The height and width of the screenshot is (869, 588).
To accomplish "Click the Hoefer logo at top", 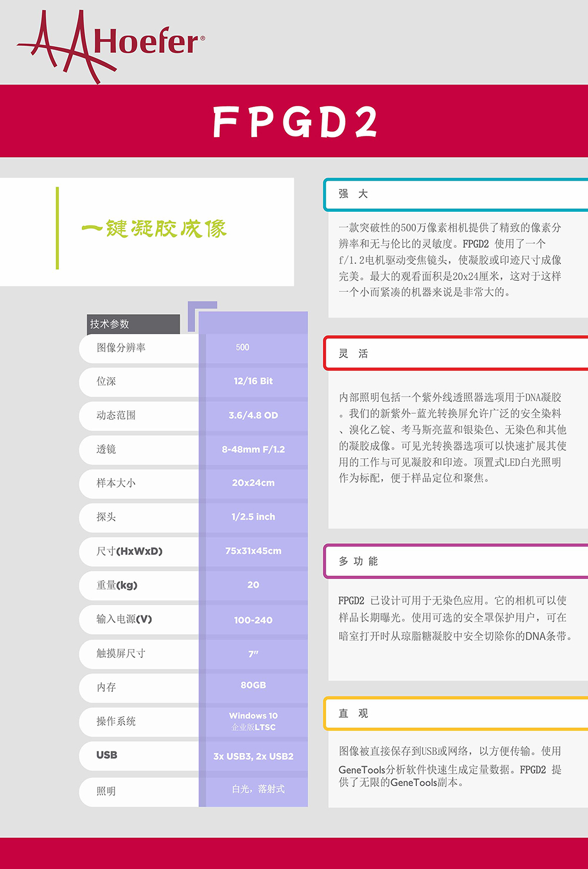I will click(x=111, y=45).
